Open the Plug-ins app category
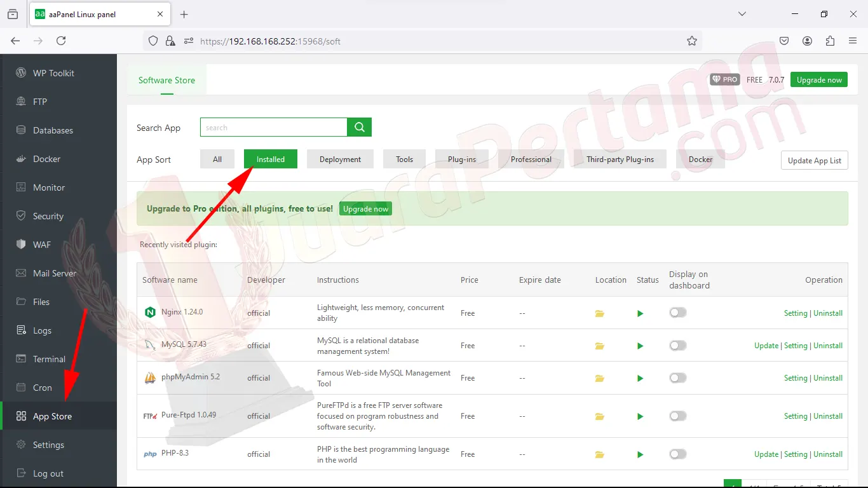868x488 pixels. click(x=462, y=159)
